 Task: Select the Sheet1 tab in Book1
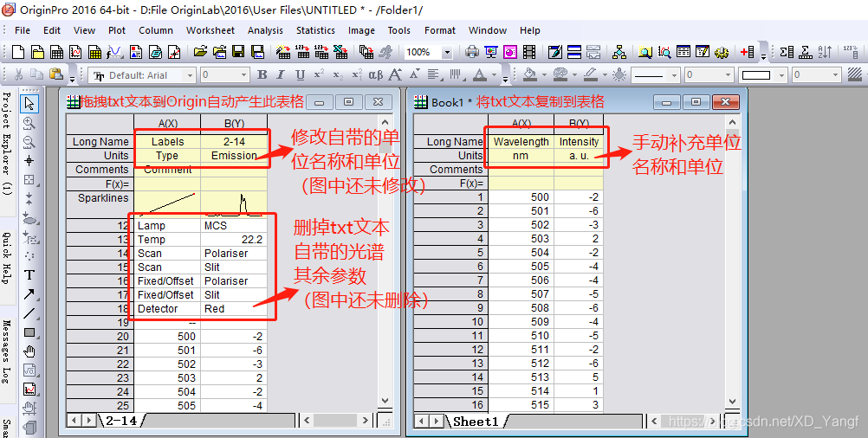[x=476, y=422]
